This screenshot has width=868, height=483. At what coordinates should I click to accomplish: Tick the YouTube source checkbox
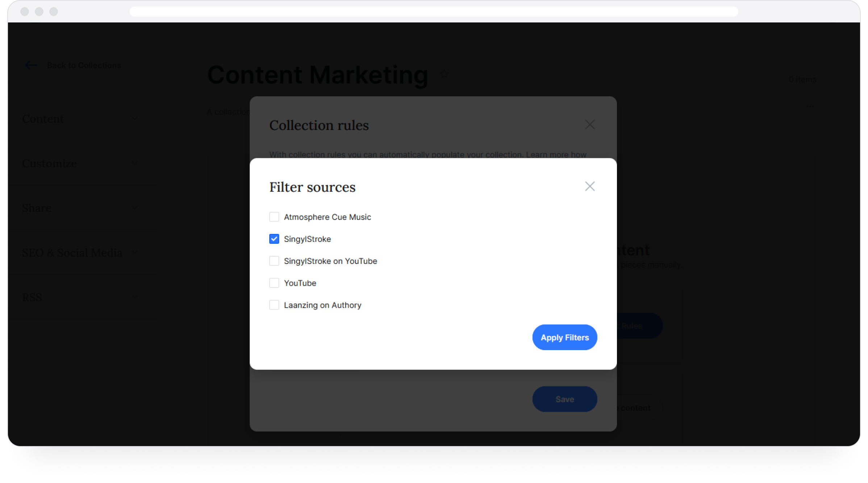point(274,283)
